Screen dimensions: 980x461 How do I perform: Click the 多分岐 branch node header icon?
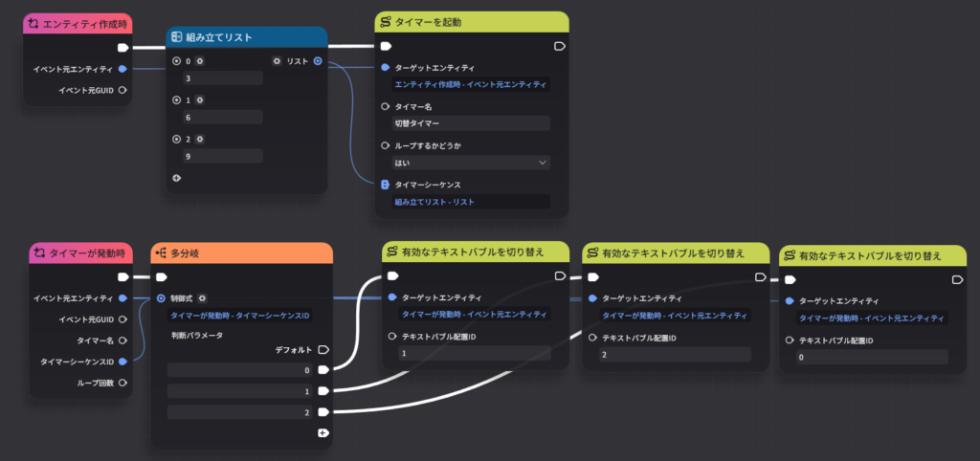pyautogui.click(x=161, y=253)
